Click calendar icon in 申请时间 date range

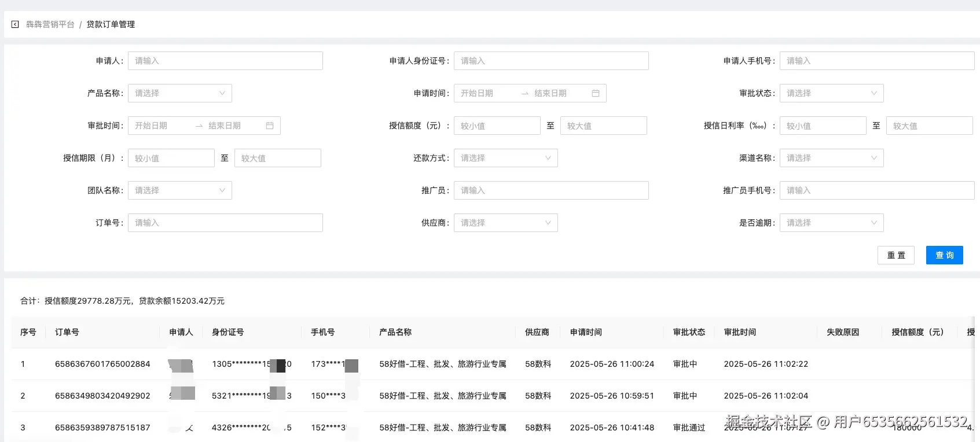pyautogui.click(x=596, y=93)
